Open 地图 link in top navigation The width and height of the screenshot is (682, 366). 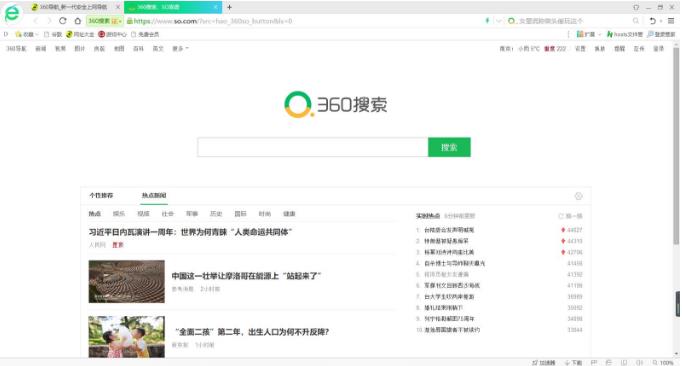(x=119, y=48)
